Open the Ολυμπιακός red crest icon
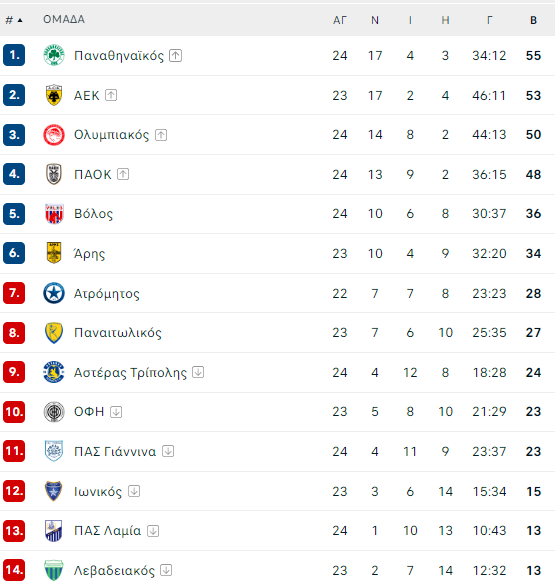 (54, 135)
